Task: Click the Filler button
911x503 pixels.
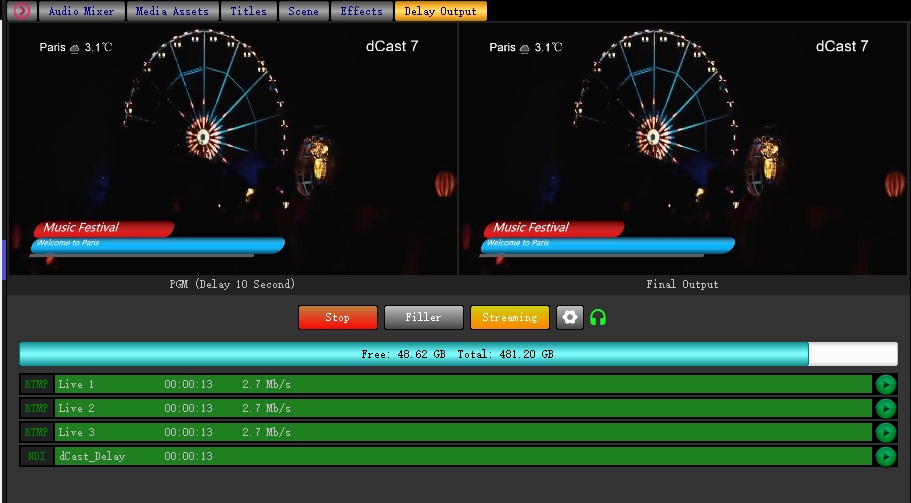Action: click(423, 317)
